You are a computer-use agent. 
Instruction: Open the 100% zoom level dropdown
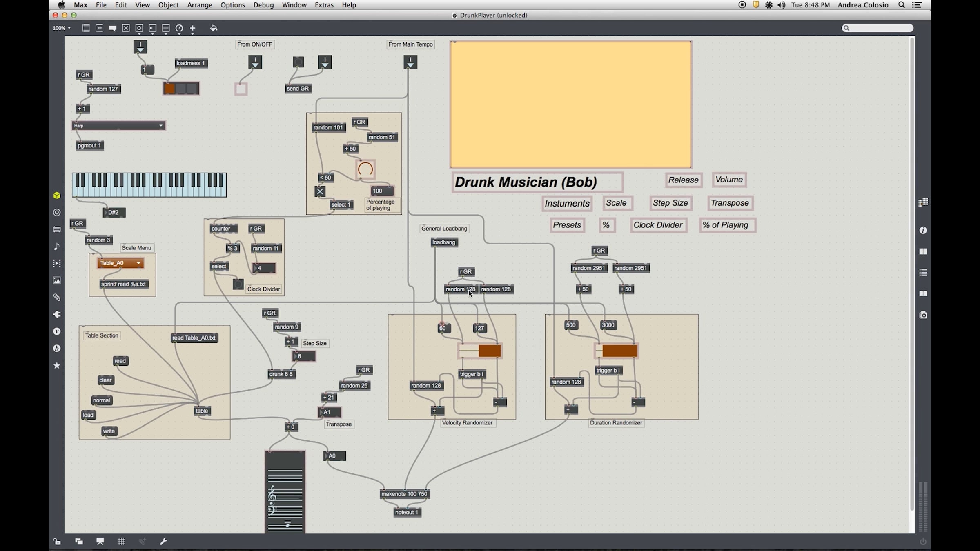62,28
